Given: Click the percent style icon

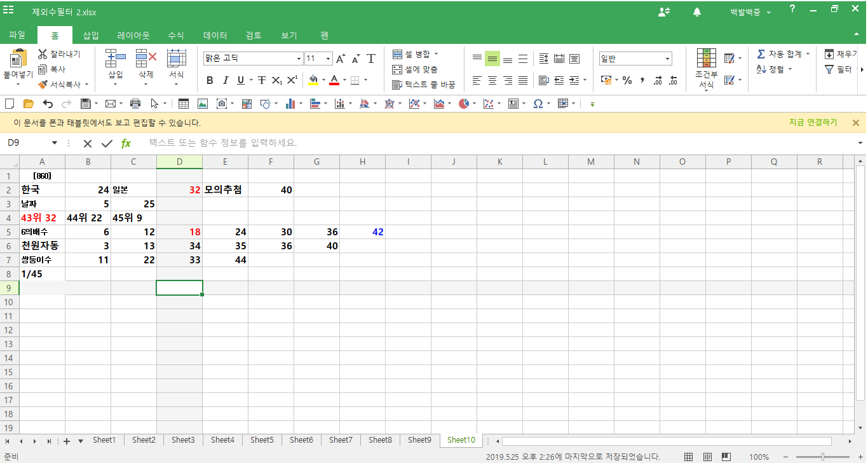Looking at the screenshot, I should tap(627, 80).
